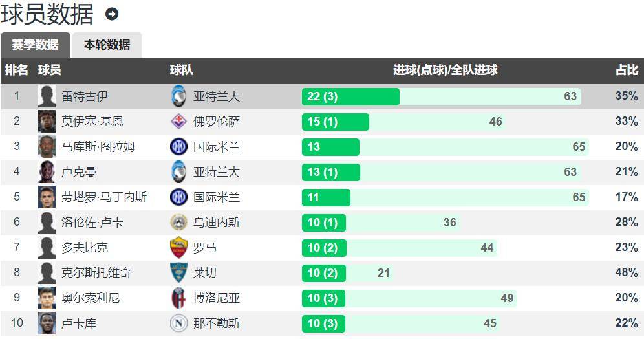Click the 排名 column header

16,71
